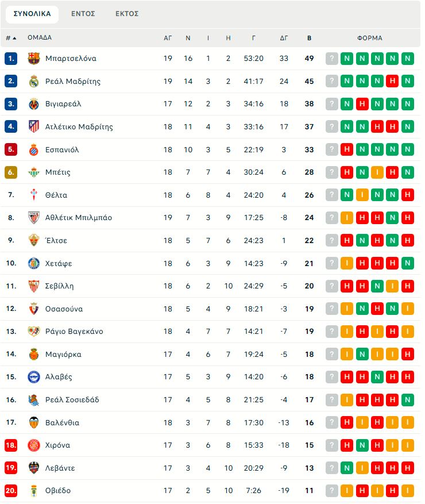This screenshot has width=425, height=504.
Task: Click Barcelona's gray question mark form badge
Action: coord(332,58)
